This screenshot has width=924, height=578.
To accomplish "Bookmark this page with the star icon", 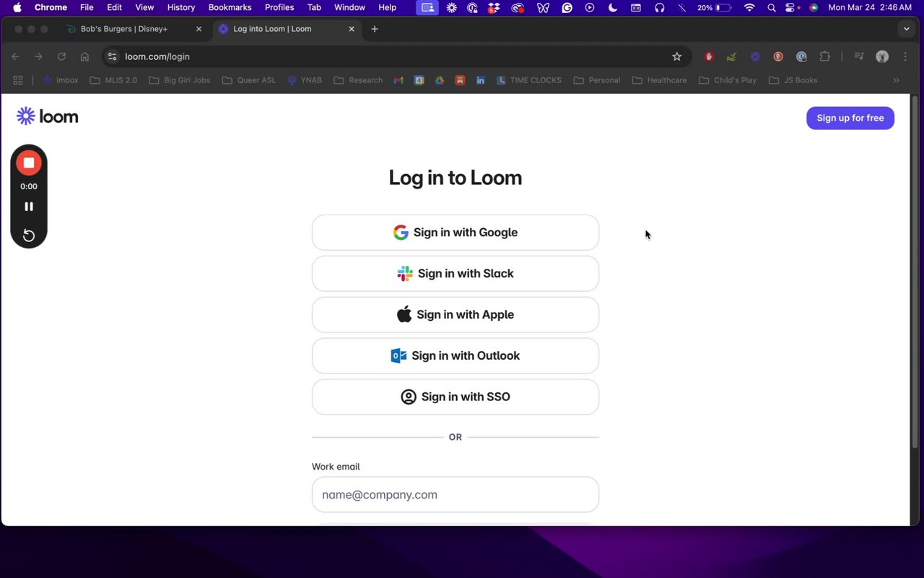I will (676, 56).
